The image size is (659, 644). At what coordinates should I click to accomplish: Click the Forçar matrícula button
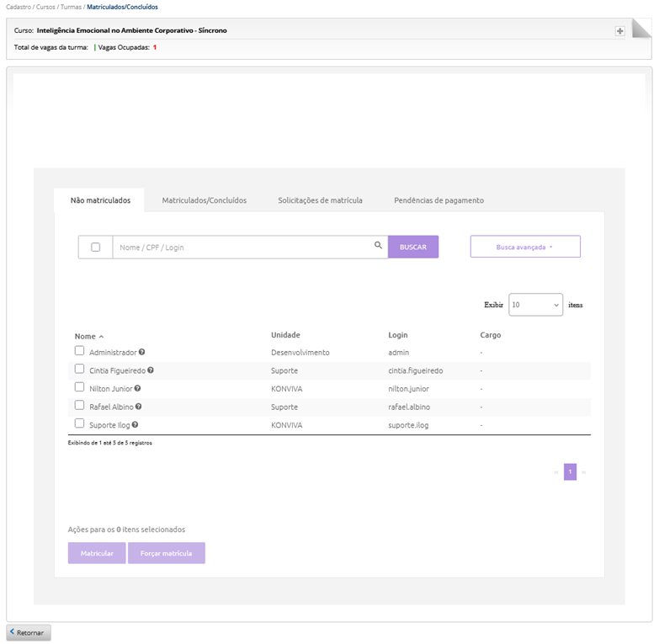[167, 553]
